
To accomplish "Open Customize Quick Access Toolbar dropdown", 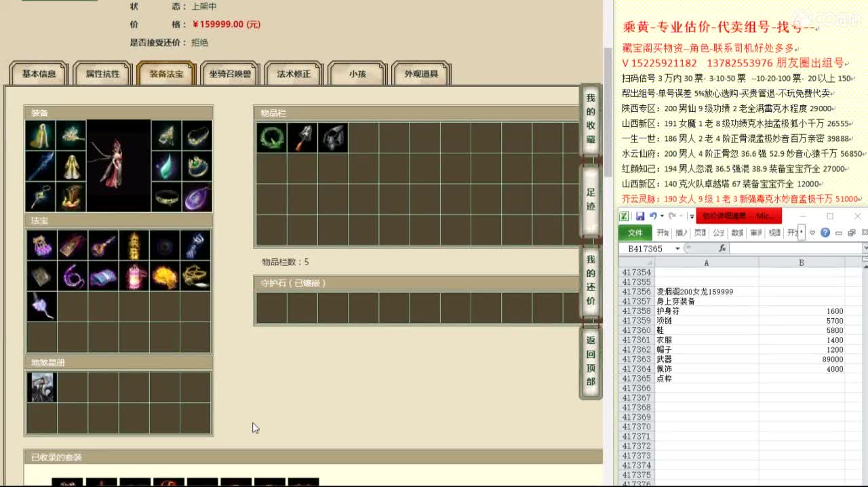I will [692, 216].
